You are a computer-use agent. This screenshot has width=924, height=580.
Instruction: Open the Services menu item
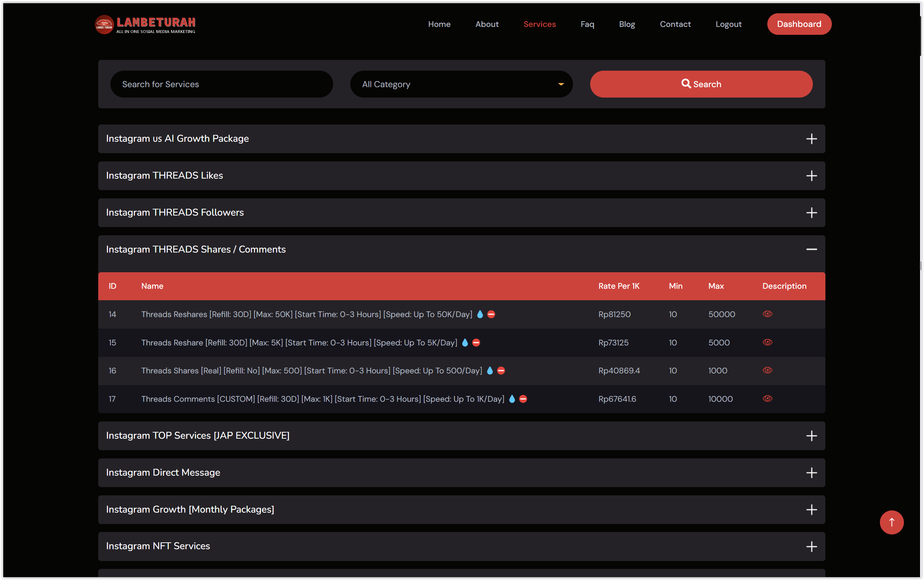539,24
